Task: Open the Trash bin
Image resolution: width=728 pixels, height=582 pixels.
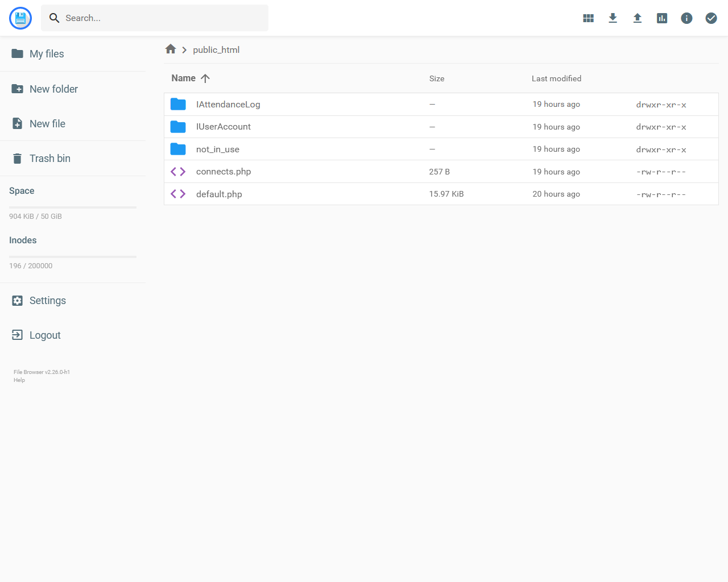Action: [49, 159]
